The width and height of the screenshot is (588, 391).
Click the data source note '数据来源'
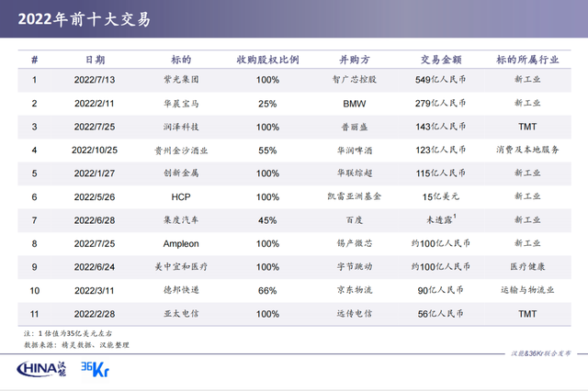(x=77, y=345)
